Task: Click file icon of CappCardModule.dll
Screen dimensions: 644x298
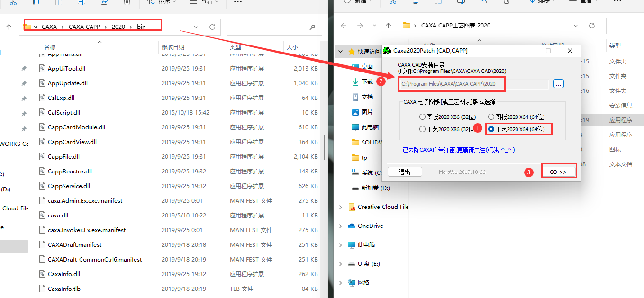Action: (x=42, y=127)
